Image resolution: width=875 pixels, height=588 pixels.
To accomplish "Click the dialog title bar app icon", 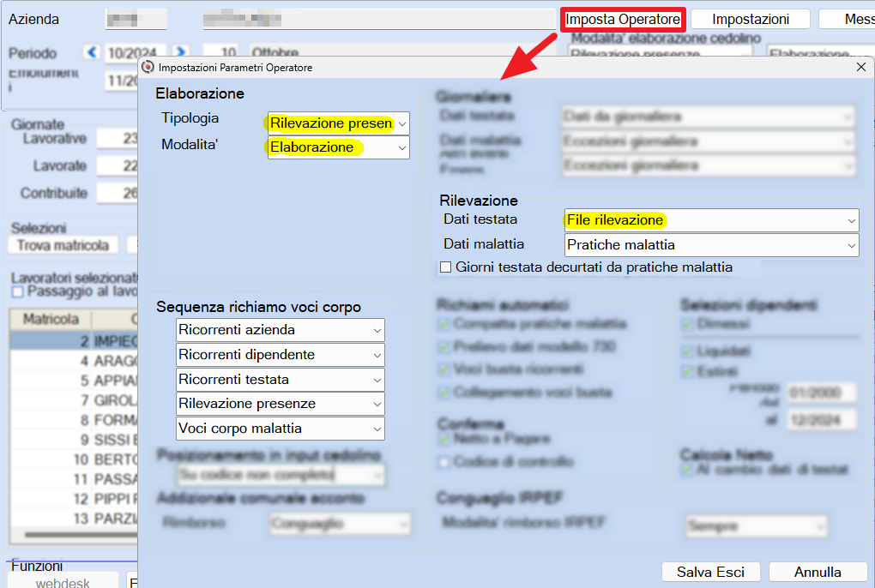I will [x=148, y=67].
